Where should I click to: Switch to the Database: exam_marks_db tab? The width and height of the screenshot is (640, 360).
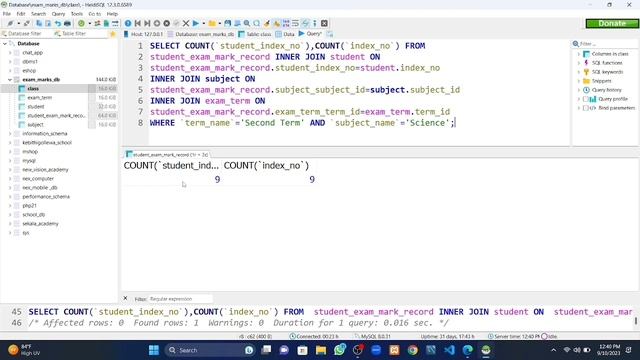(x=201, y=34)
